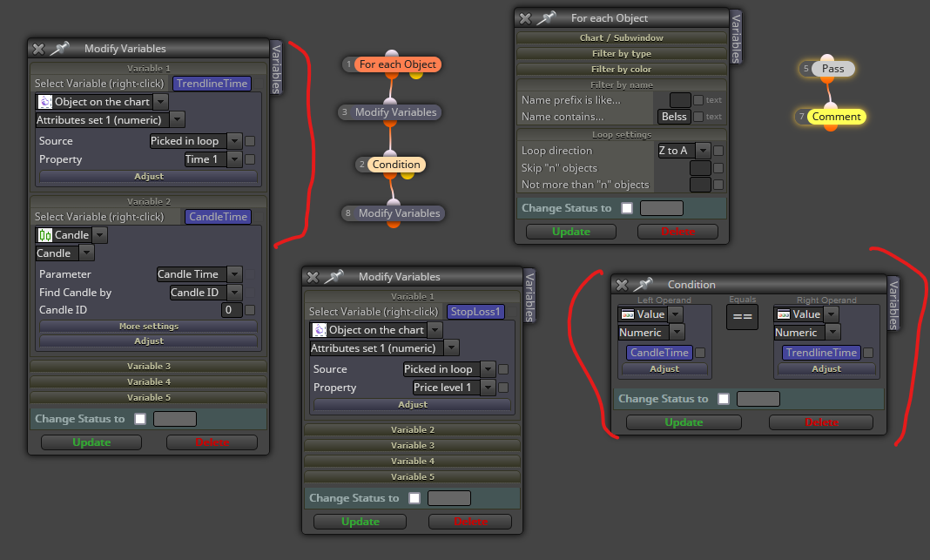Click status color field in StopLoss1 panel
This screenshot has height=560, width=930.
tap(449, 498)
